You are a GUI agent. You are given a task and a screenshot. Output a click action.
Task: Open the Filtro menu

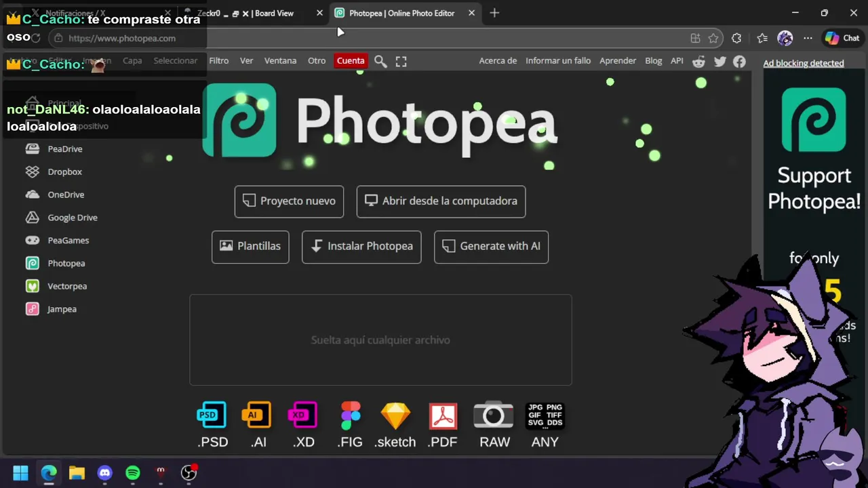coord(218,61)
